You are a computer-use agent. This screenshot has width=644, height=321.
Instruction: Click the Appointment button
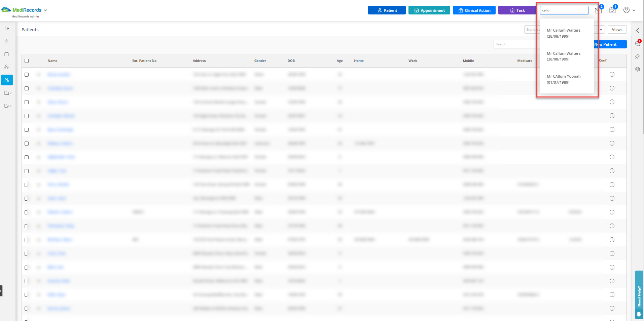(429, 10)
